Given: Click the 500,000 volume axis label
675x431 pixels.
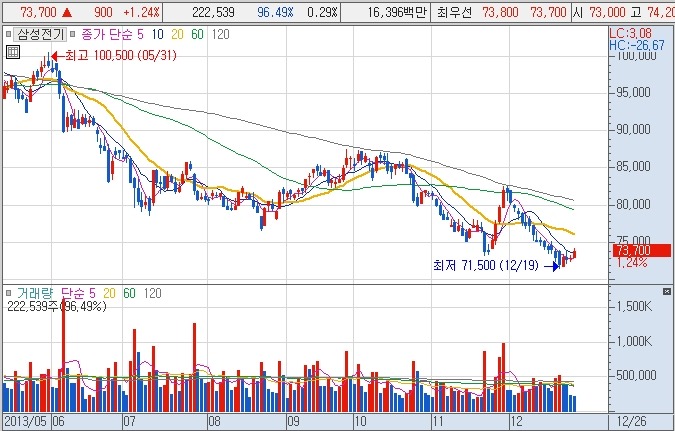Looking at the screenshot, I should (x=636, y=375).
